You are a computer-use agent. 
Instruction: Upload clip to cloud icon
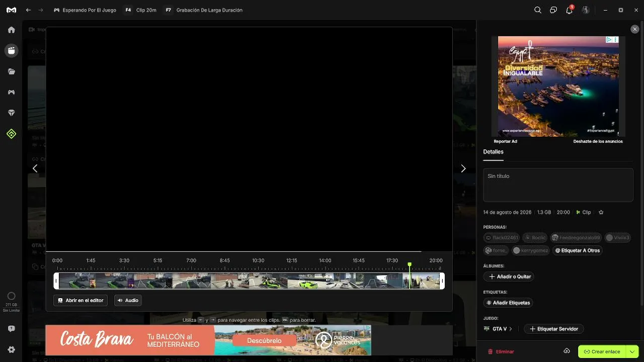567,351
